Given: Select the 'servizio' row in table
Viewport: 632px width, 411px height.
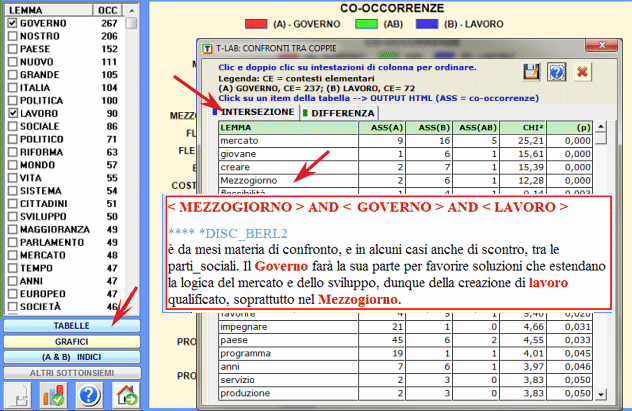Looking at the screenshot, I should click(405, 380).
